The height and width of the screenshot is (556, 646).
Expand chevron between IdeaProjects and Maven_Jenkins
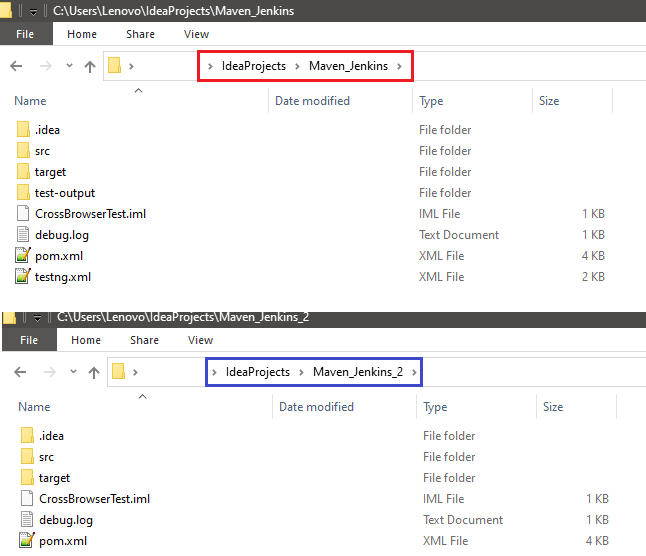coord(297,66)
